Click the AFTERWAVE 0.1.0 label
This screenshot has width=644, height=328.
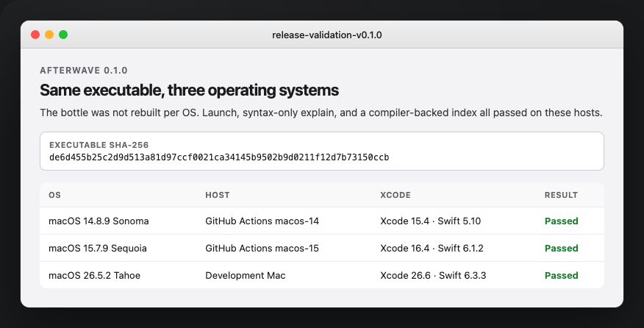click(84, 71)
